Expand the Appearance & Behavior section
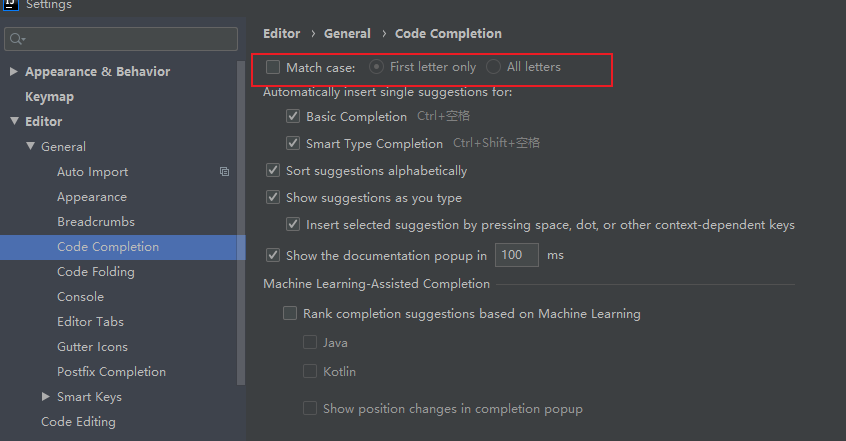 pyautogui.click(x=14, y=72)
